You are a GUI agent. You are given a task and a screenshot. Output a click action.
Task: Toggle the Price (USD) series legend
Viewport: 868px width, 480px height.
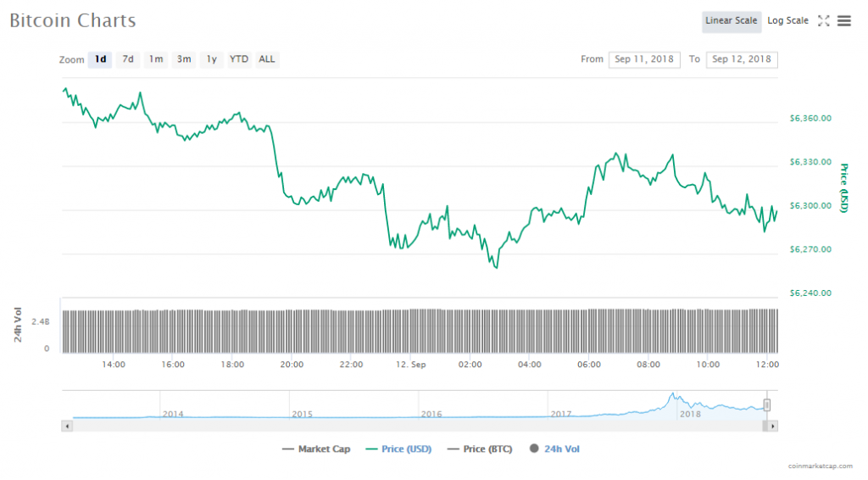point(398,449)
